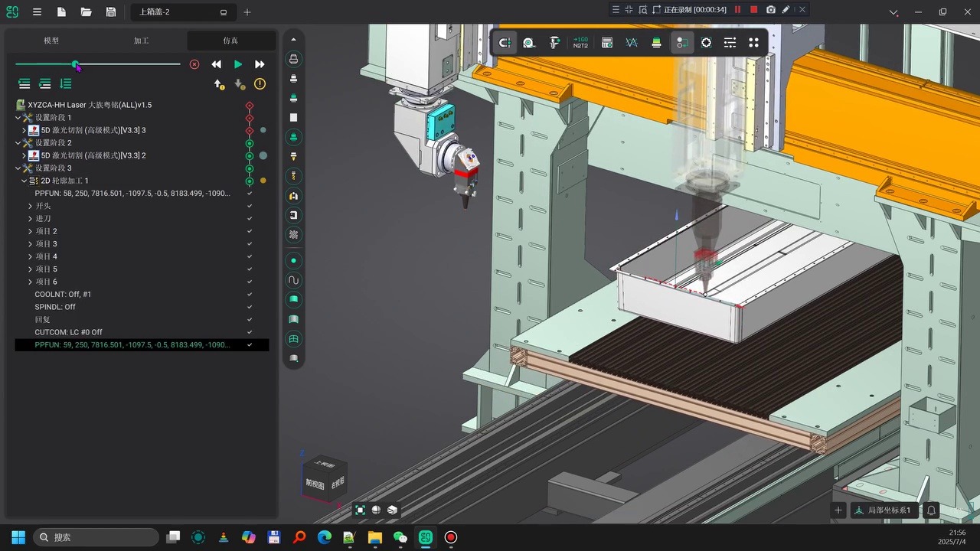This screenshot has width=980, height=551.
Task: Switch to the 加工 tab
Action: coord(142,41)
